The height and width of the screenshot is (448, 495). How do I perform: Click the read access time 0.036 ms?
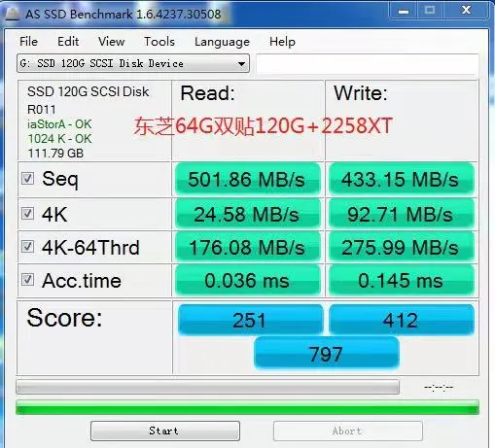tap(248, 280)
